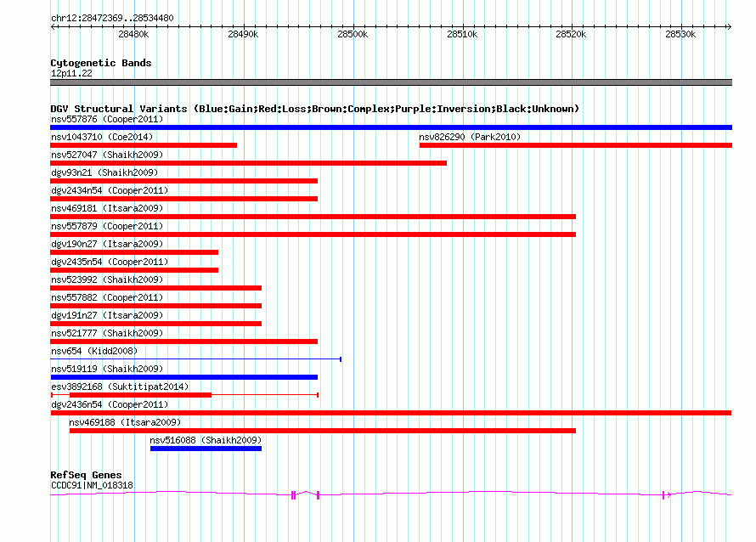Click the Cytogenetic Bands track title
Viewport: 756px width, 542px height.
(101, 63)
